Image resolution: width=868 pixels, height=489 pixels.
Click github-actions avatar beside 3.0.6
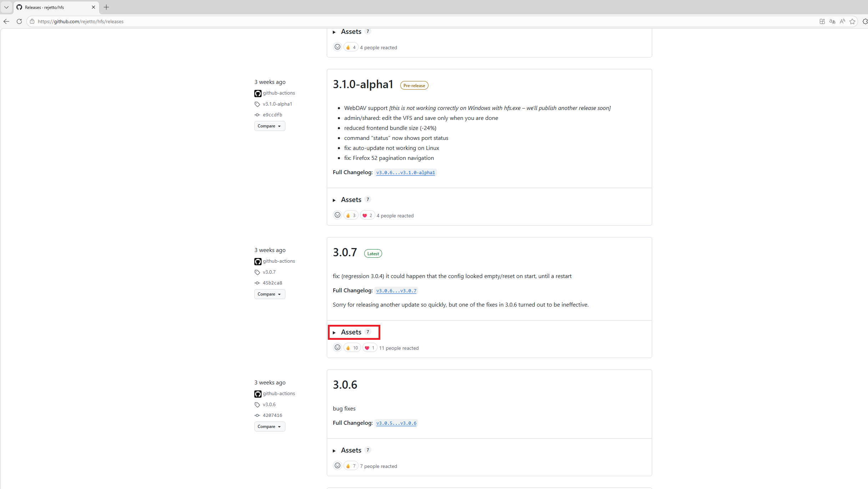[258, 394]
